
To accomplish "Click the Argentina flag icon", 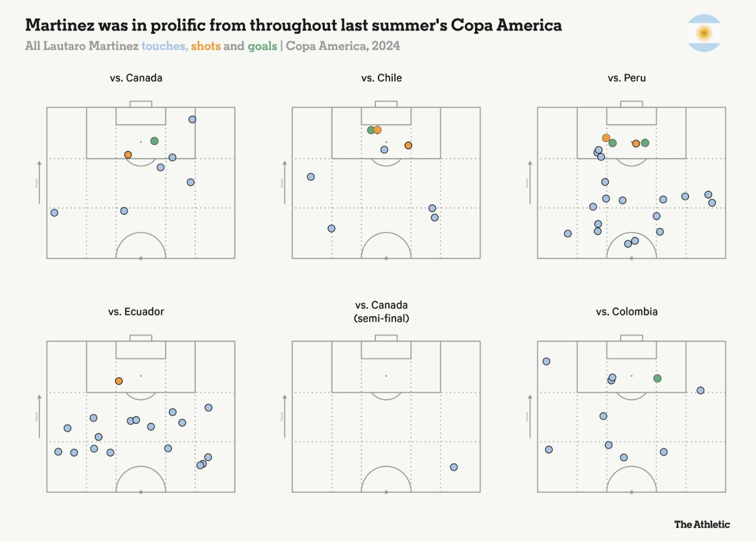I will pos(704,33).
